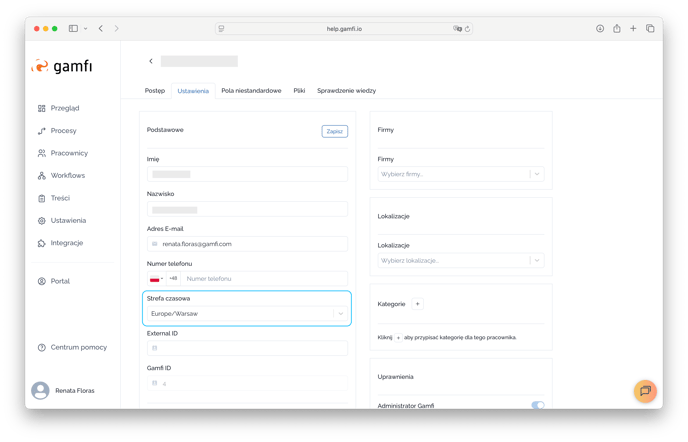The width and height of the screenshot is (688, 442).
Task: Click the Treści document icon
Action: click(42, 198)
